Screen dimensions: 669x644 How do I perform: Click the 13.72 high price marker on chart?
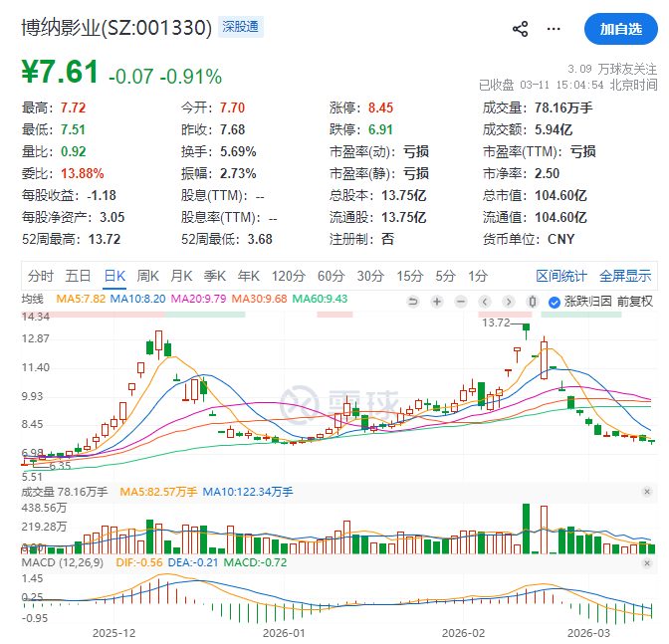(495, 322)
